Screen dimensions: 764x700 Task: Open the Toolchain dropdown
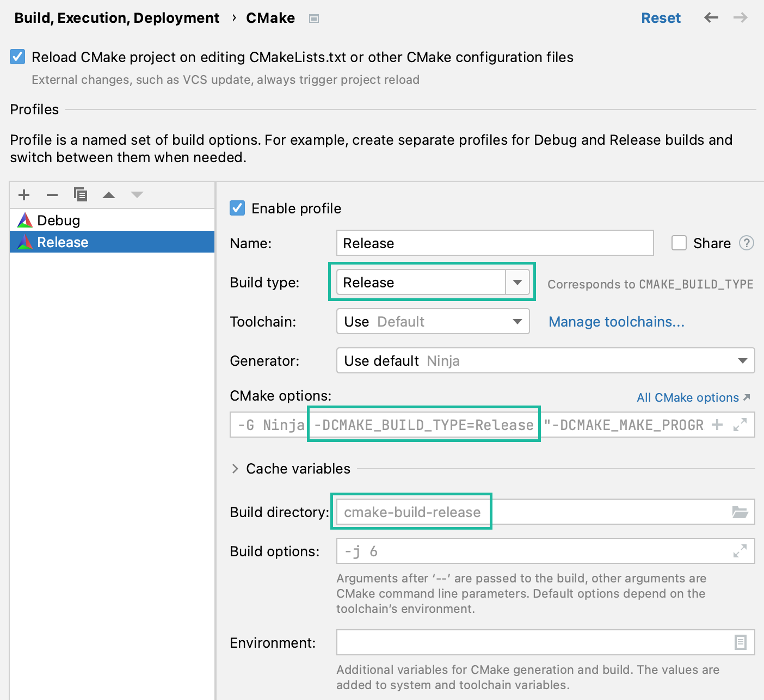click(517, 321)
